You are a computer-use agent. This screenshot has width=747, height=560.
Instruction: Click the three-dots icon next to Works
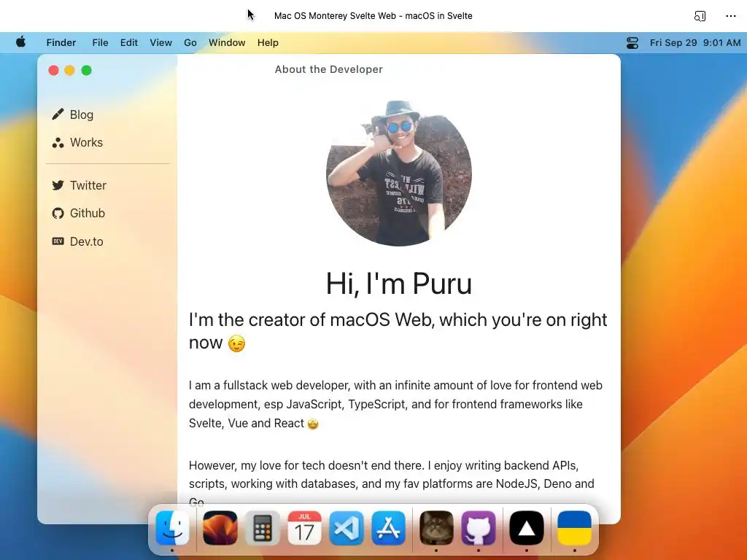(x=58, y=142)
